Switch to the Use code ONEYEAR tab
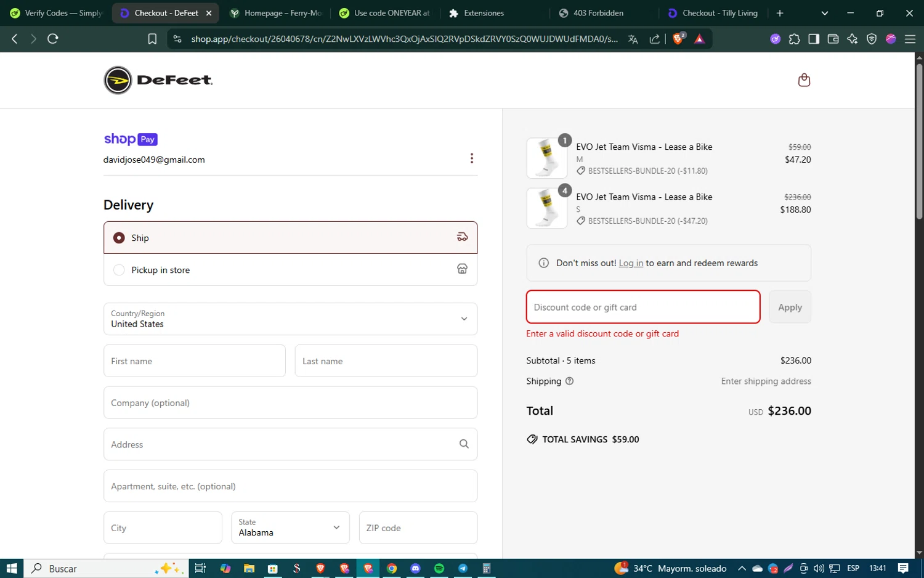The height and width of the screenshot is (578, 924). pos(385,13)
